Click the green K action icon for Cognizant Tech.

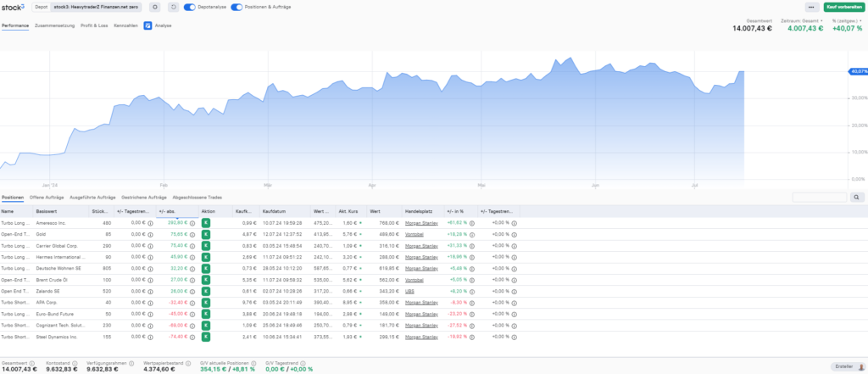[205, 326]
